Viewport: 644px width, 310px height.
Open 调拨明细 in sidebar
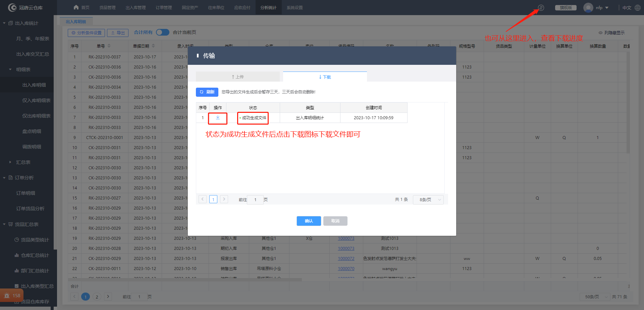coord(32,147)
